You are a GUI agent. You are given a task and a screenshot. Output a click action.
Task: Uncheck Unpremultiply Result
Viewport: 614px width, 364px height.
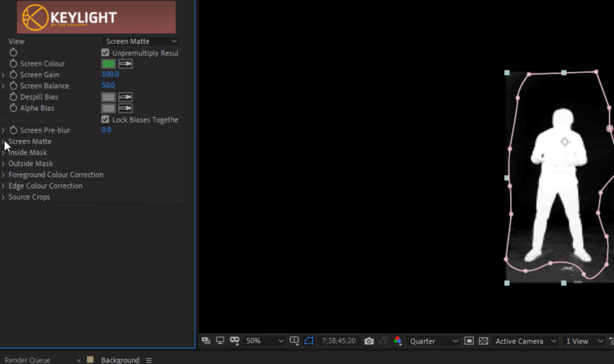click(x=106, y=52)
